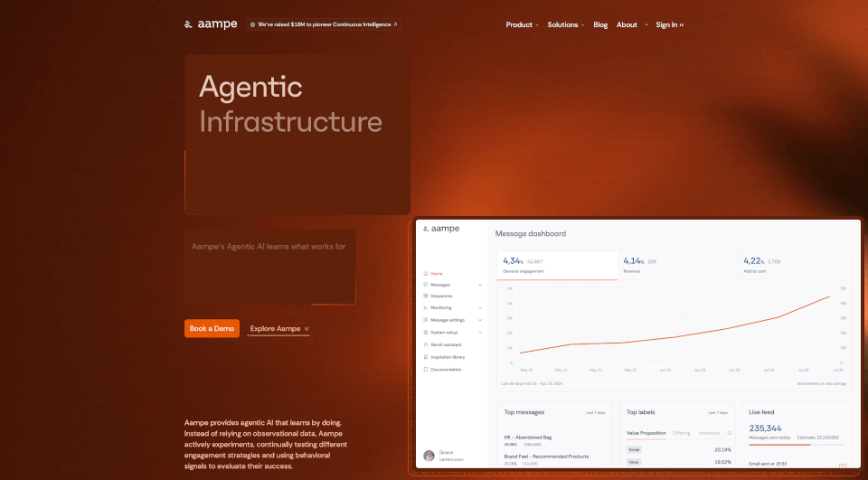Click the Inspiration library bookmark icon
The height and width of the screenshot is (480, 868).
426,357
